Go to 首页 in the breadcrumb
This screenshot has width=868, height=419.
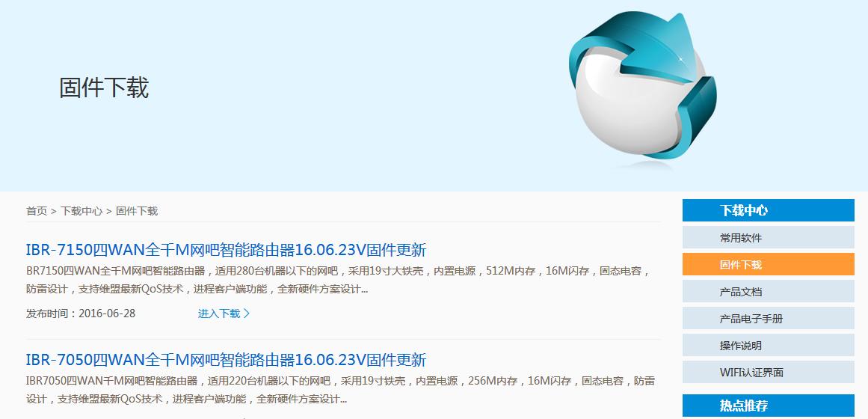pyautogui.click(x=37, y=211)
